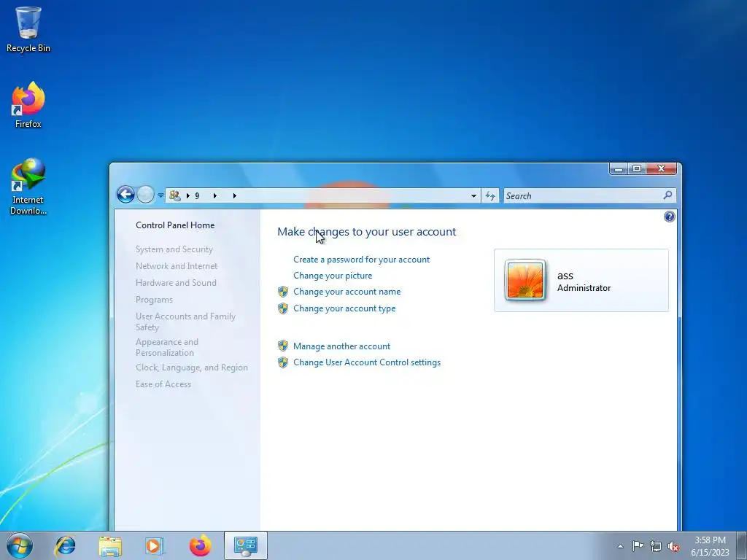Click Change your account type link
Viewport: 747px width, 560px height.
click(x=344, y=308)
